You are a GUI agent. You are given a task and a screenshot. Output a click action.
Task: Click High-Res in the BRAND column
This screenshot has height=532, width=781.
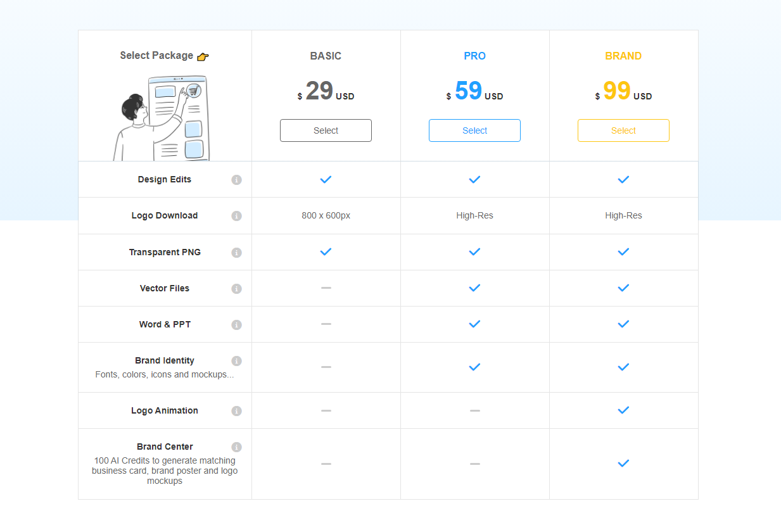[x=623, y=216]
